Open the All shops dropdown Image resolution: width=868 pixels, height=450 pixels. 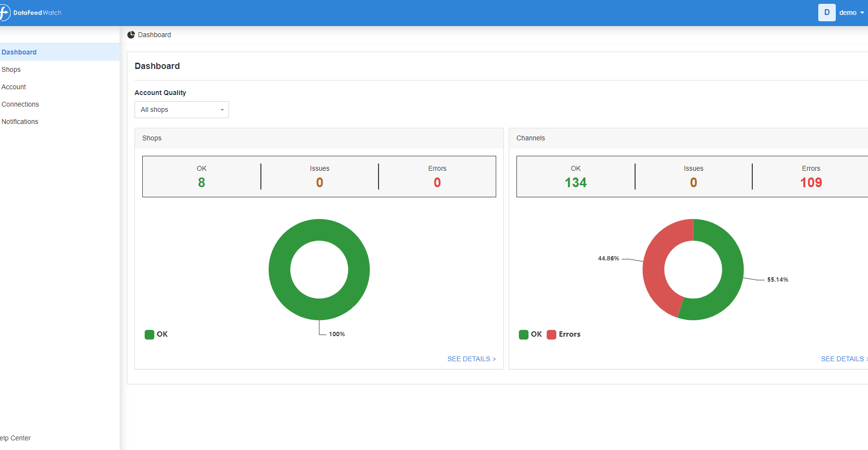181,110
